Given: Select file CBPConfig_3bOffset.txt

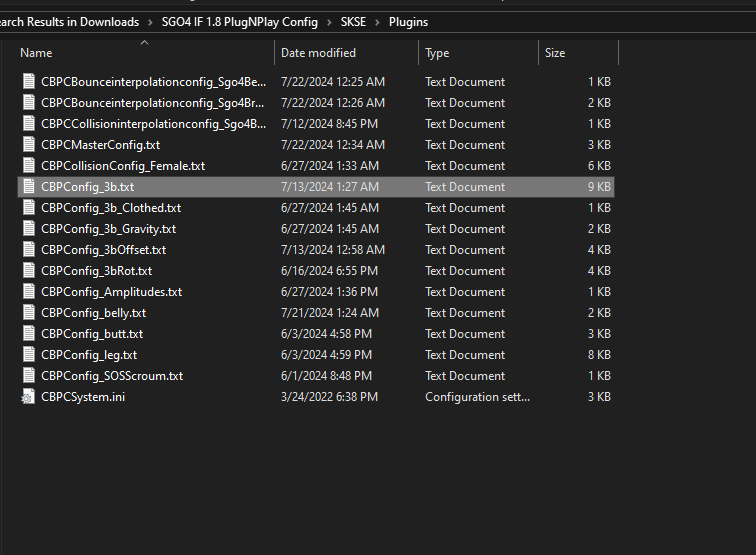Looking at the screenshot, I should [x=104, y=250].
